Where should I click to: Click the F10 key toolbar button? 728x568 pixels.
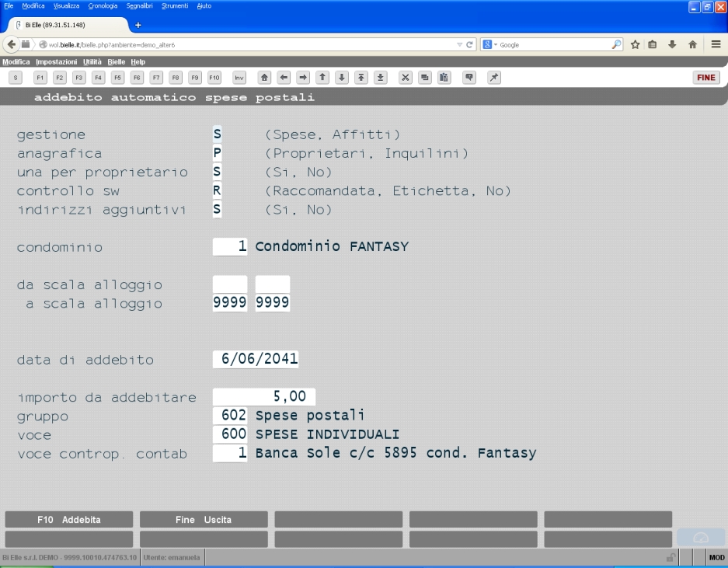click(x=214, y=78)
